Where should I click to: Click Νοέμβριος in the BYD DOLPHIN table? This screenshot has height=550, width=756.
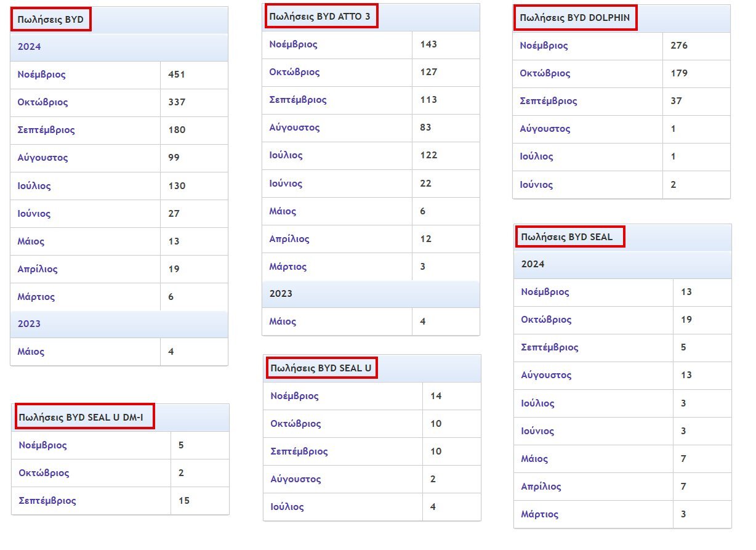point(544,46)
